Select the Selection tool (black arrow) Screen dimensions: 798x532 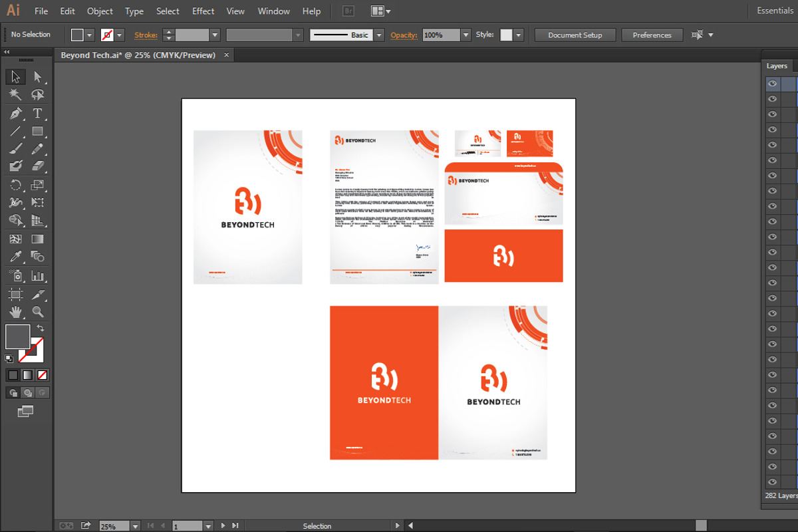pos(15,77)
